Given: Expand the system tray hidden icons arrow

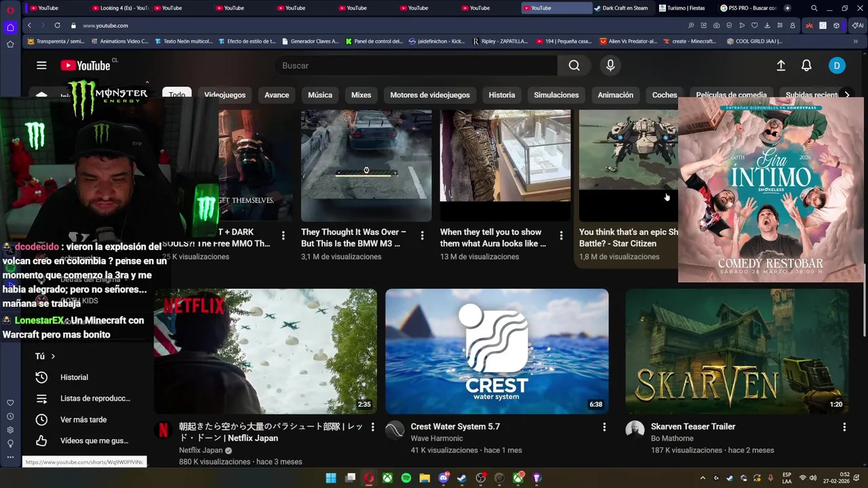Looking at the screenshot, I should pos(703,478).
